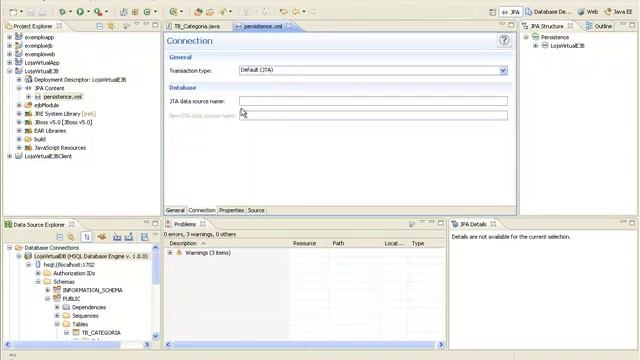
Task: Minimize the Problems view panel
Action: tap(431, 222)
